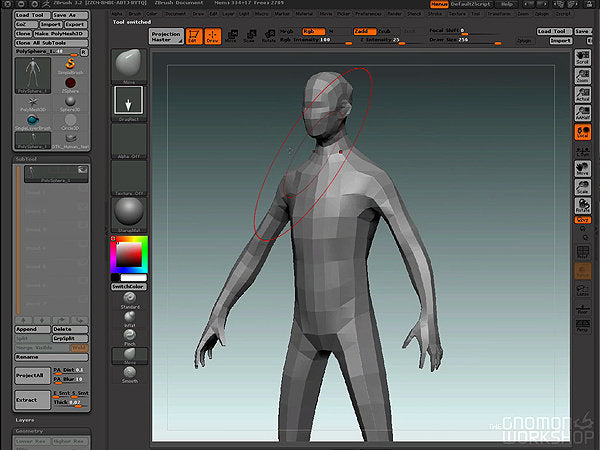Select the Move brush thumbnail

[x=128, y=62]
